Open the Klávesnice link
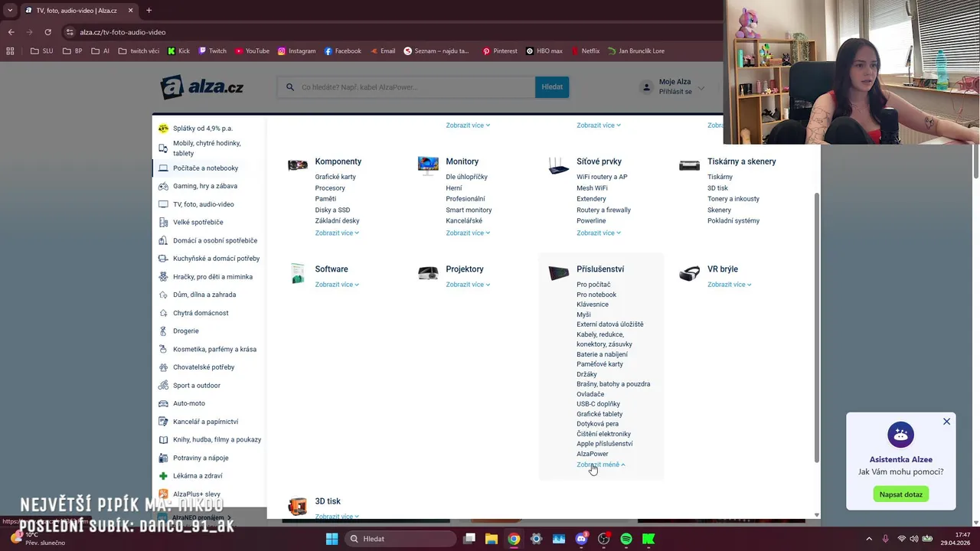The width and height of the screenshot is (980, 551). 593,305
